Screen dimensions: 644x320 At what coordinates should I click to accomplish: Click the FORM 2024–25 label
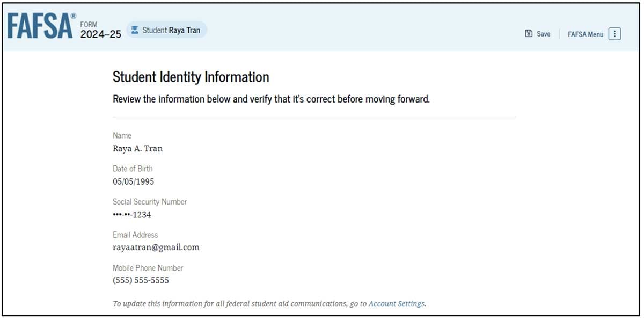[100, 32]
